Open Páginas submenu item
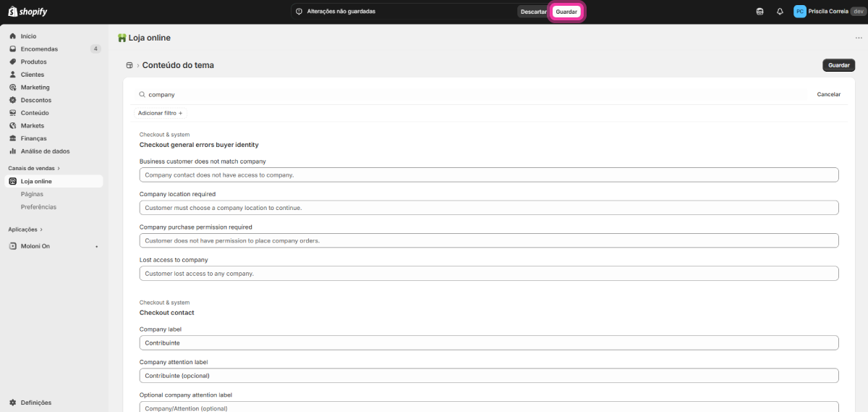This screenshot has height=412, width=868. (x=32, y=194)
